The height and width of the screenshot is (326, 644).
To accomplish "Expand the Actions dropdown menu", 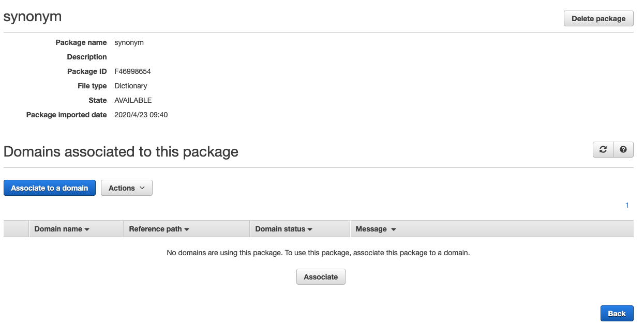I will [127, 188].
